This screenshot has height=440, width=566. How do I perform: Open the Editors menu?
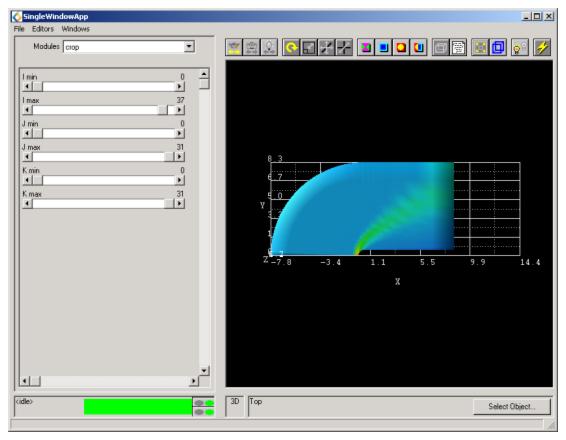tap(43, 29)
